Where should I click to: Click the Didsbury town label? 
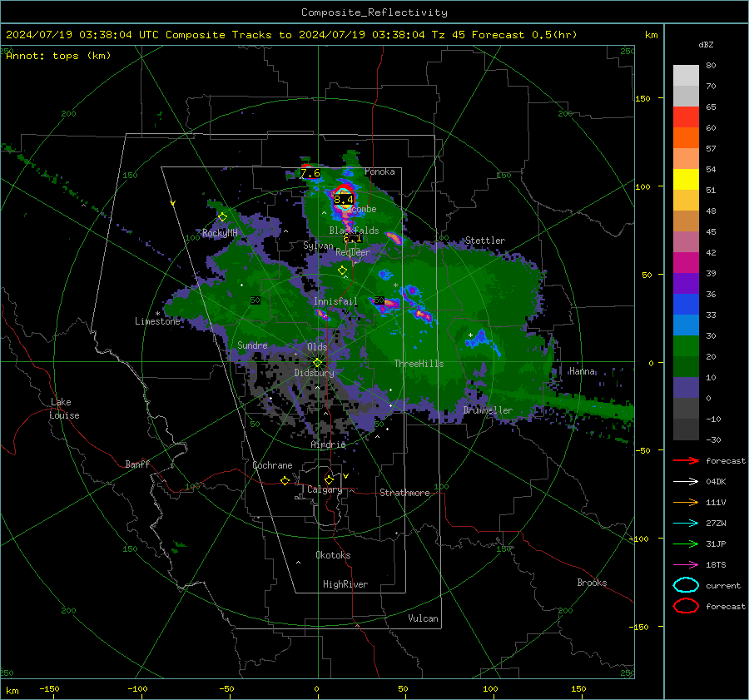tap(314, 373)
